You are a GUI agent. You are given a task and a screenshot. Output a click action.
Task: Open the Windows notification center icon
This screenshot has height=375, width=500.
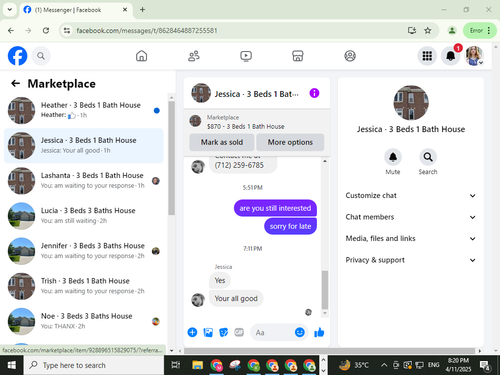(485, 366)
